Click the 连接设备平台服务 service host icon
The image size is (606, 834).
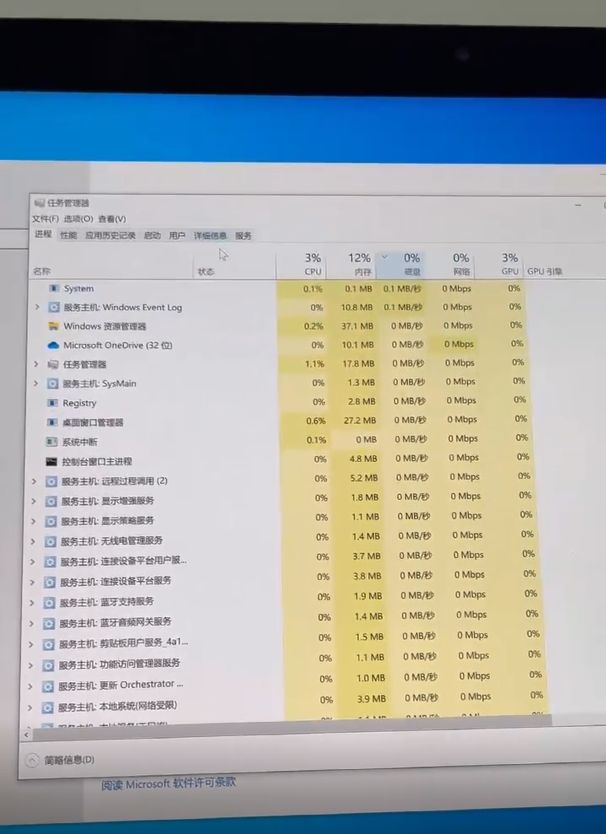tap(49, 582)
